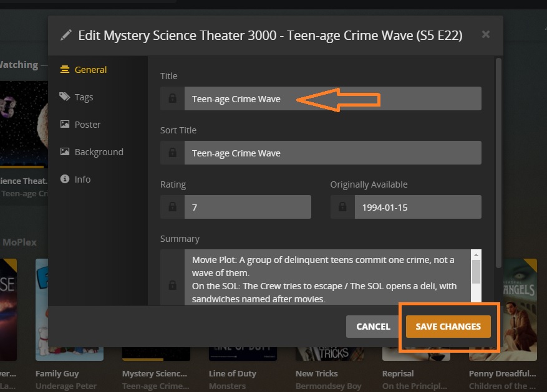
Task: Click the New Tricks title link
Action: click(x=317, y=373)
